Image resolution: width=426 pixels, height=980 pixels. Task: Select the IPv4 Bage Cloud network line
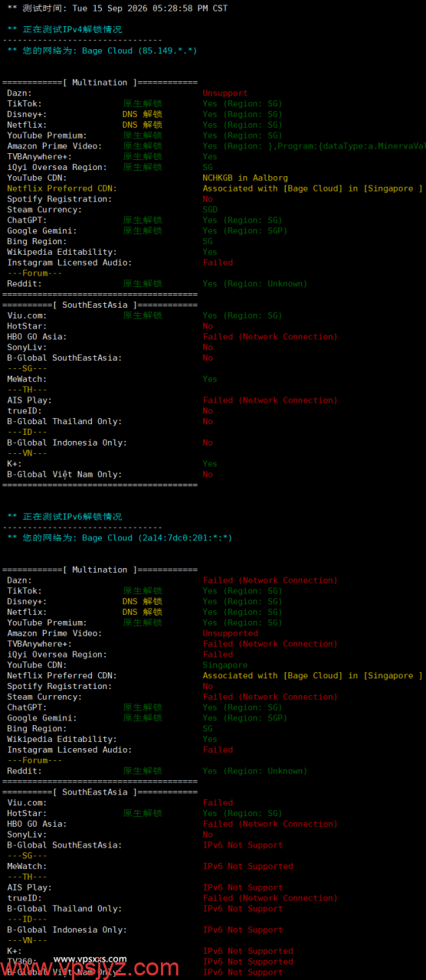(x=102, y=51)
